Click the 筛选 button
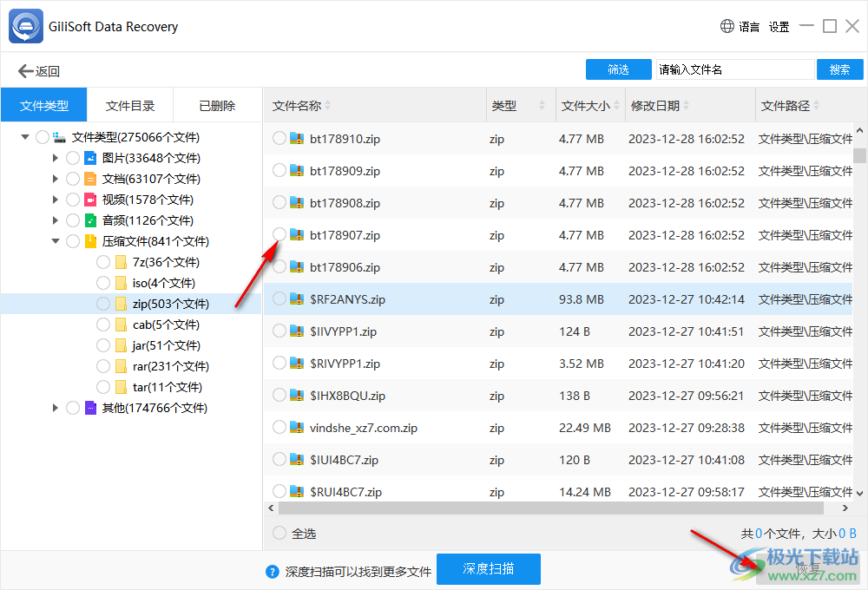The image size is (868, 590). [x=618, y=69]
